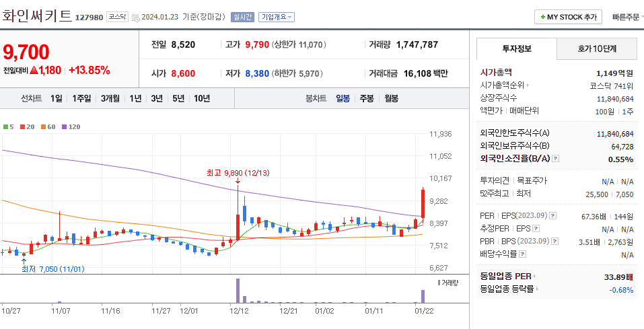
Task: Click the 화인써키트 stock name title
Action: pyautogui.click(x=36, y=16)
